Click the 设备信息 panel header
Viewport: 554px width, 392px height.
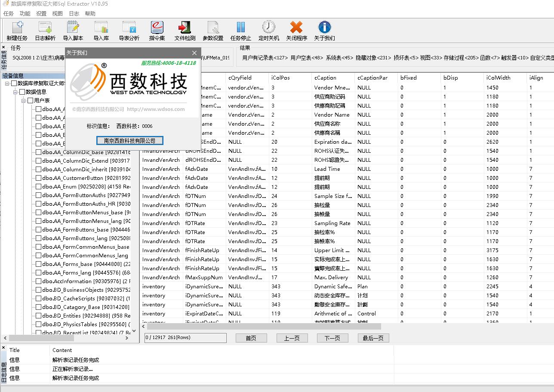(70, 76)
